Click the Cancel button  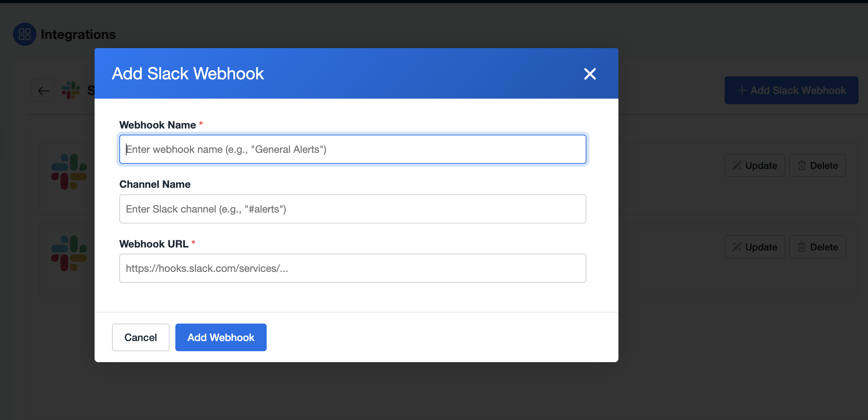[140, 337]
